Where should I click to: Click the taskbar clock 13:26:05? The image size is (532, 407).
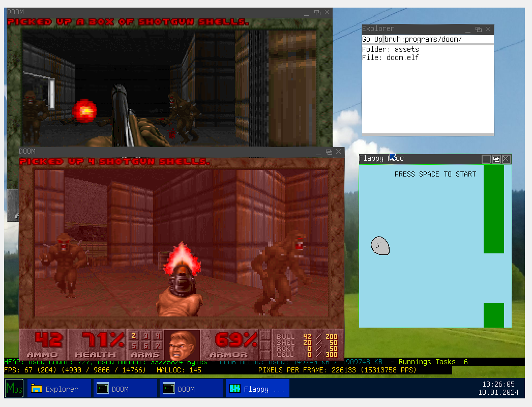[498, 384]
